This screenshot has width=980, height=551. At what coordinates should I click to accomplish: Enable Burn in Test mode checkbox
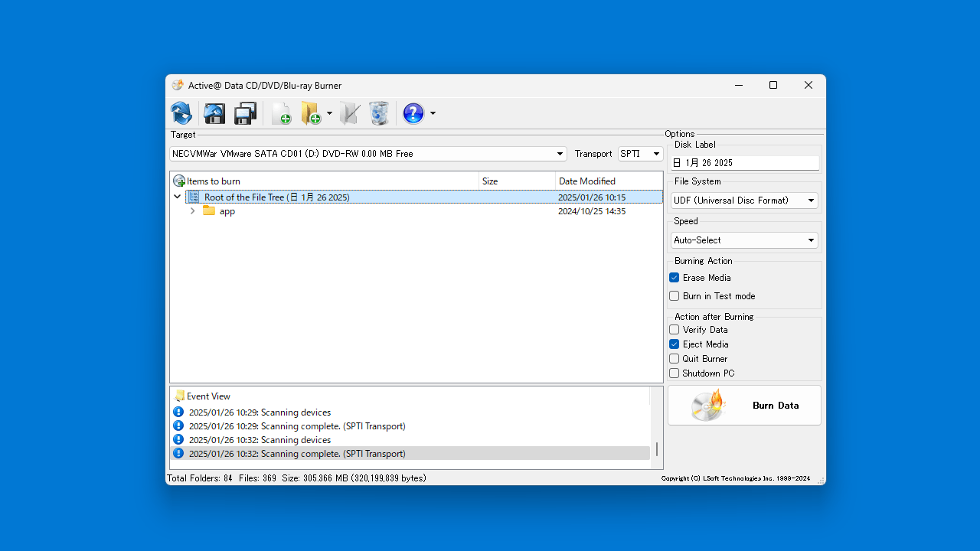[675, 296]
